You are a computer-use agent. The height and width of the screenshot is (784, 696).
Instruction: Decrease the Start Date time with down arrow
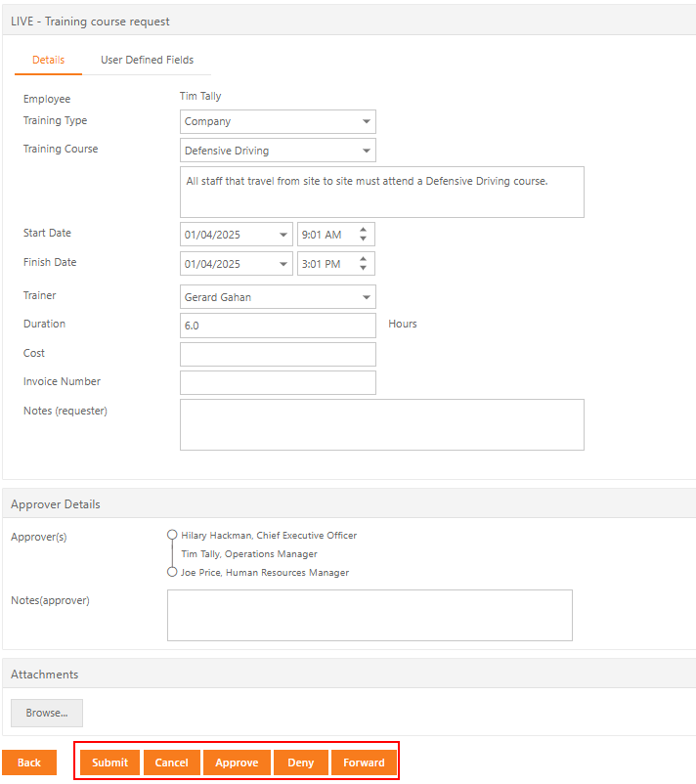363,239
